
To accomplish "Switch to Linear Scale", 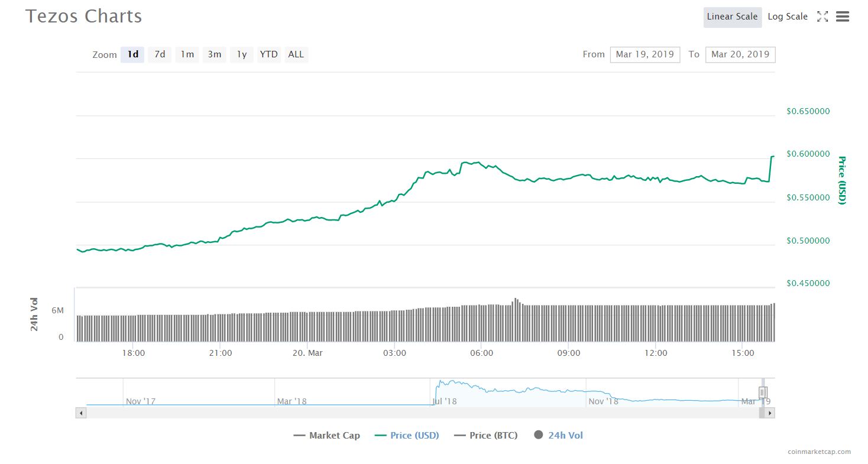I will click(732, 17).
